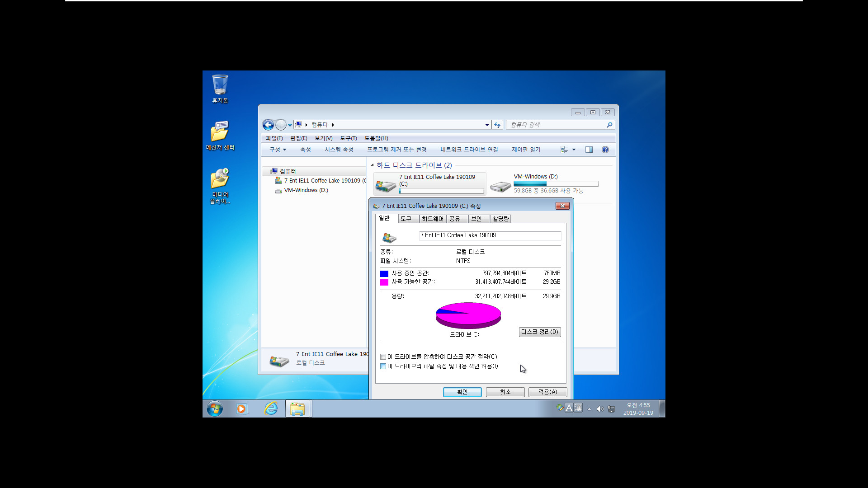Select 컴퓨터 node in navigation tree

tap(288, 171)
